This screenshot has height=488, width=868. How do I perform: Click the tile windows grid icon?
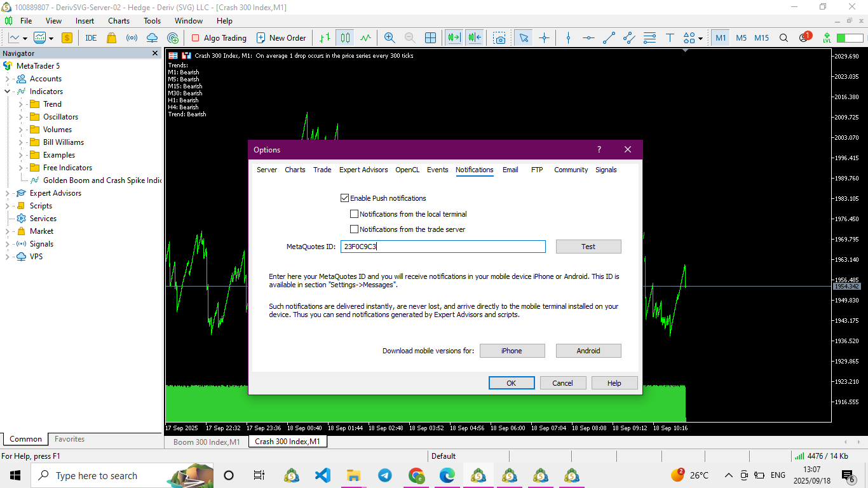pos(430,38)
